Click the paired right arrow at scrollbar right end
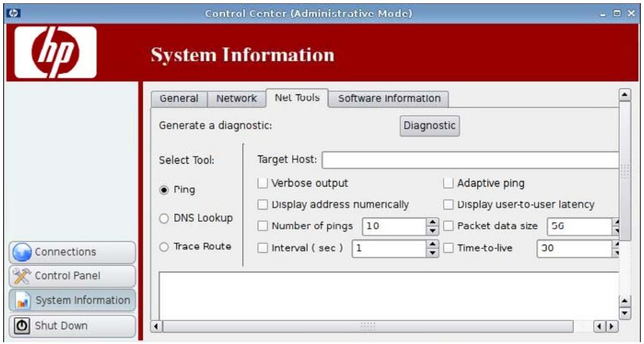This screenshot has width=644, height=344. pyautogui.click(x=612, y=327)
